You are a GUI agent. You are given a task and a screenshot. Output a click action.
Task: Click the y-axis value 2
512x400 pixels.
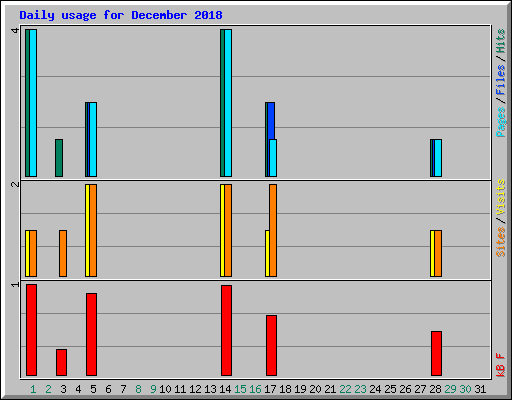click(x=15, y=184)
